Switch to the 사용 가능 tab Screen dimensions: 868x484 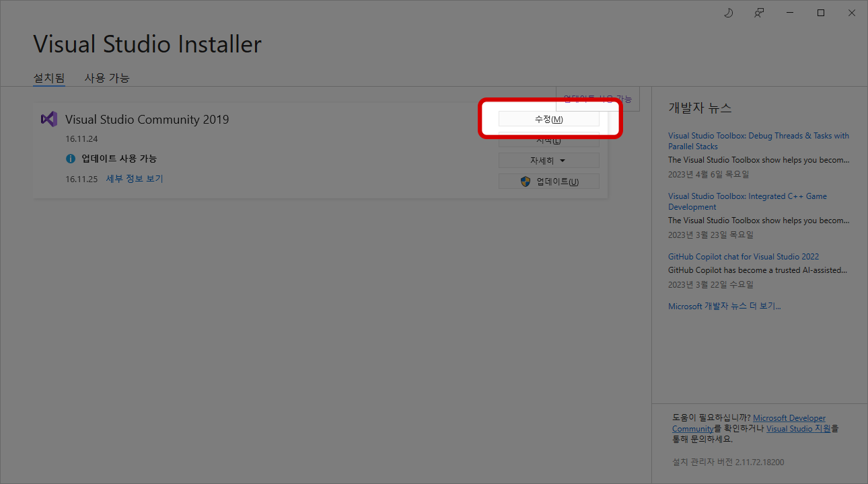(x=107, y=78)
